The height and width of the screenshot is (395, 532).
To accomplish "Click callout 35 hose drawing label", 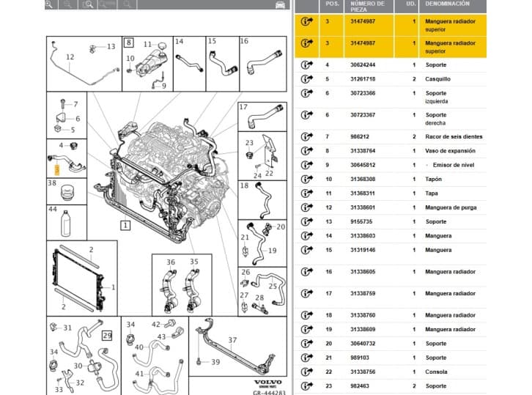I will click(x=193, y=262).
